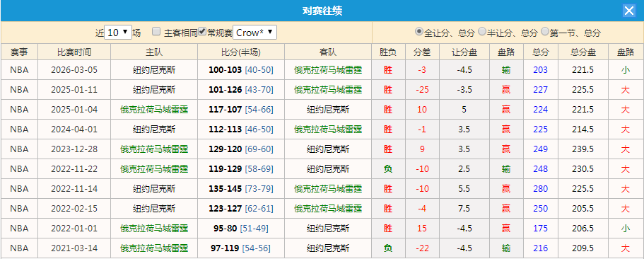
Task: Click the 赛事 column header
Action: pyautogui.click(x=19, y=52)
